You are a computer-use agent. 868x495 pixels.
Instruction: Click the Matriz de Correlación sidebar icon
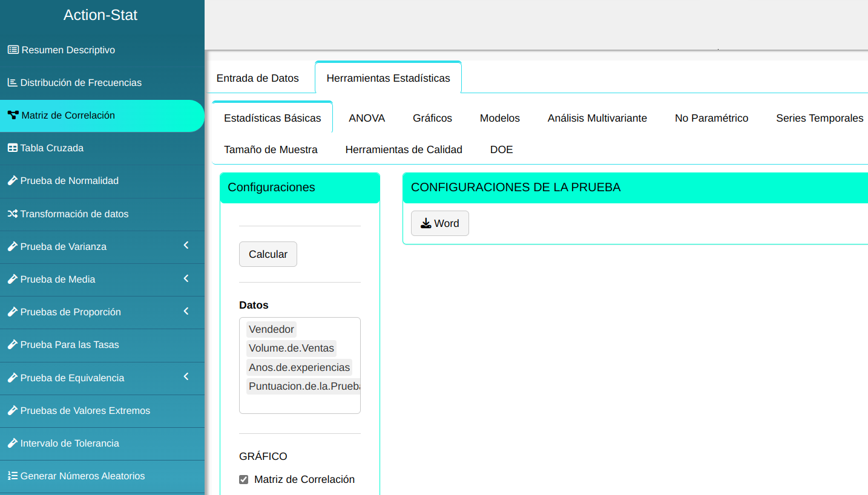(13, 115)
